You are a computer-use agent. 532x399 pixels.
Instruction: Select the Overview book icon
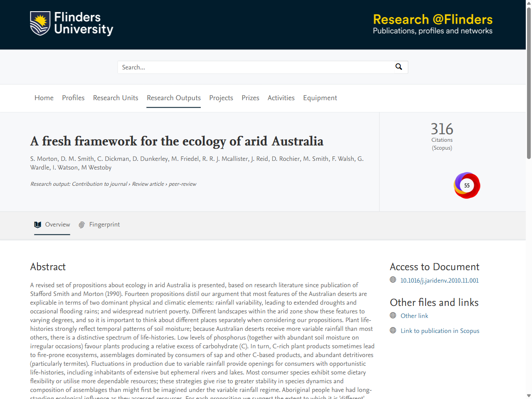coord(38,224)
